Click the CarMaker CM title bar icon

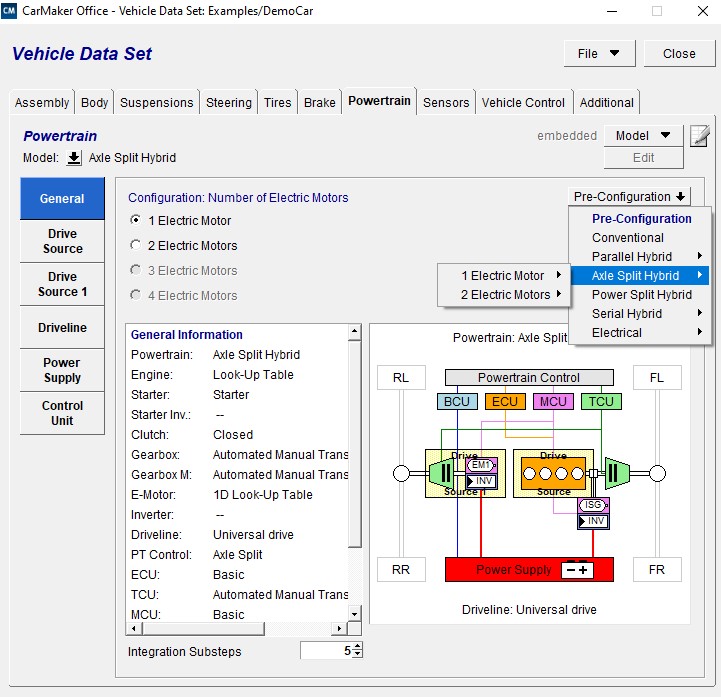9,11
